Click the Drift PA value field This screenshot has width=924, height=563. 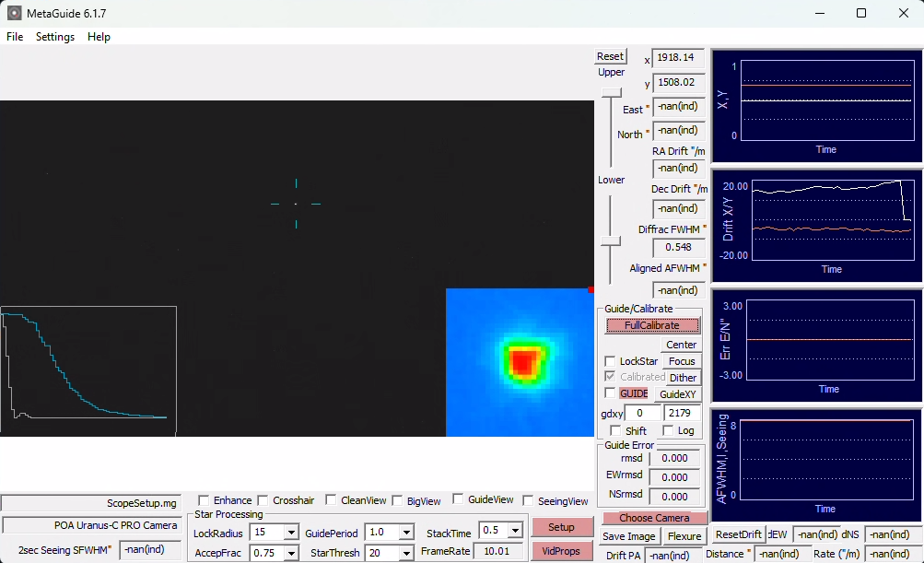point(673,556)
